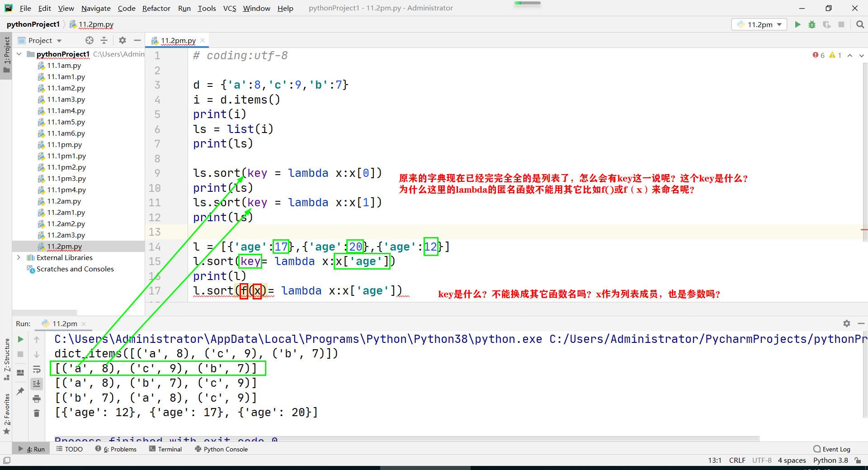This screenshot has height=470, width=868.
Task: Close the 11.2pm Run tab
Action: (84, 323)
